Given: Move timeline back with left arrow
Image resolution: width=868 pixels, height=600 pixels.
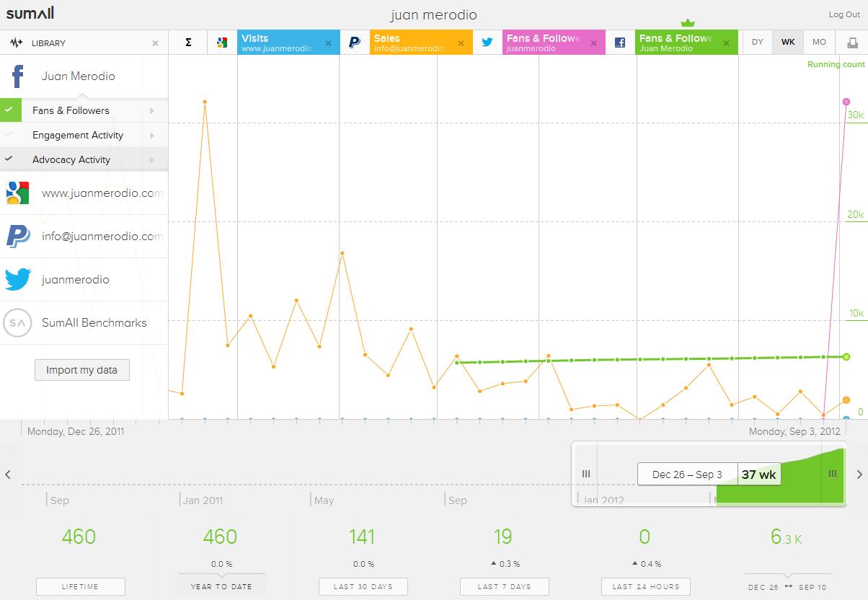Looking at the screenshot, I should point(8,474).
